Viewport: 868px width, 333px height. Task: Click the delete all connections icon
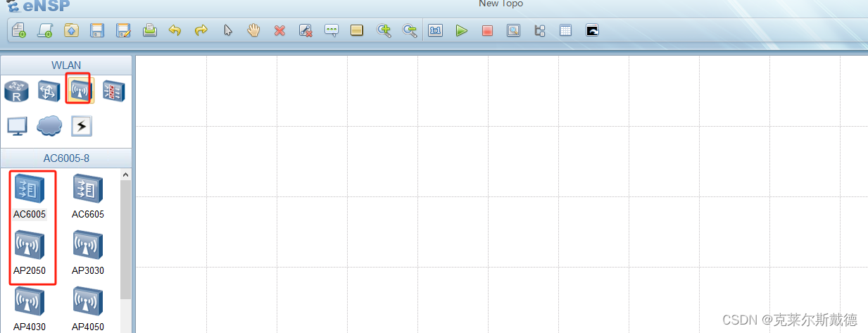pyautogui.click(x=306, y=30)
